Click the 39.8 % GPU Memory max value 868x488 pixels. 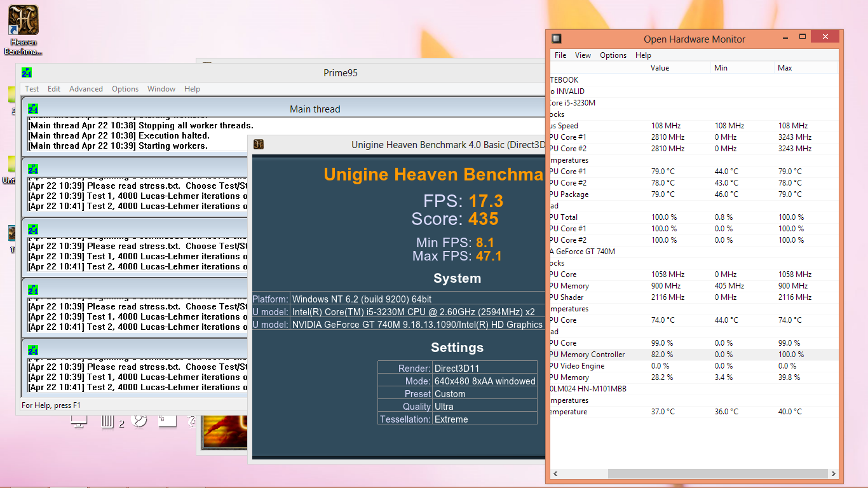click(789, 377)
